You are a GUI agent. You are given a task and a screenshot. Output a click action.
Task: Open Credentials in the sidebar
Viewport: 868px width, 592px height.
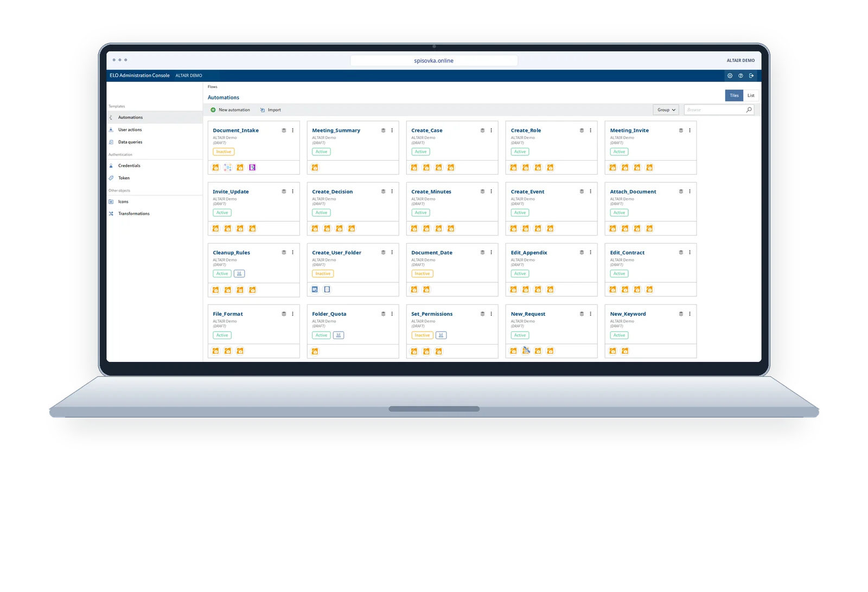pyautogui.click(x=155, y=165)
